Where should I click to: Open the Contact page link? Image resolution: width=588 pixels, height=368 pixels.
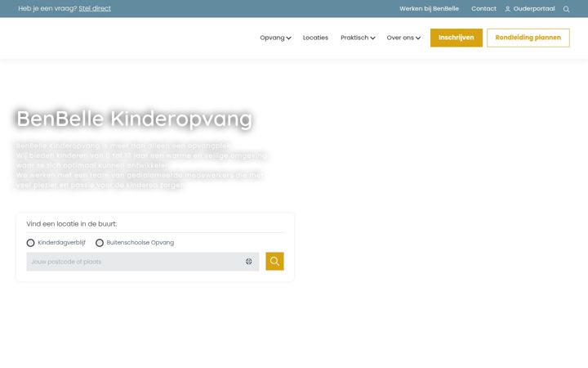pyautogui.click(x=483, y=9)
